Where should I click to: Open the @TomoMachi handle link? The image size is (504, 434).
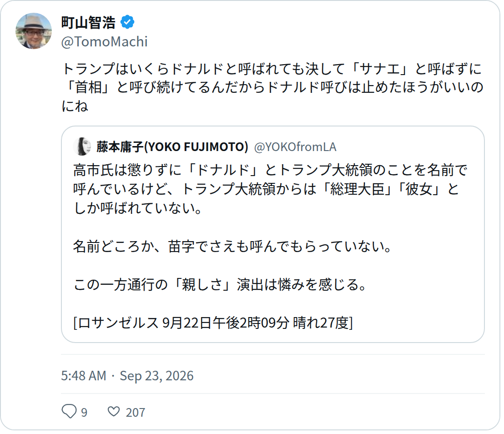click(105, 42)
